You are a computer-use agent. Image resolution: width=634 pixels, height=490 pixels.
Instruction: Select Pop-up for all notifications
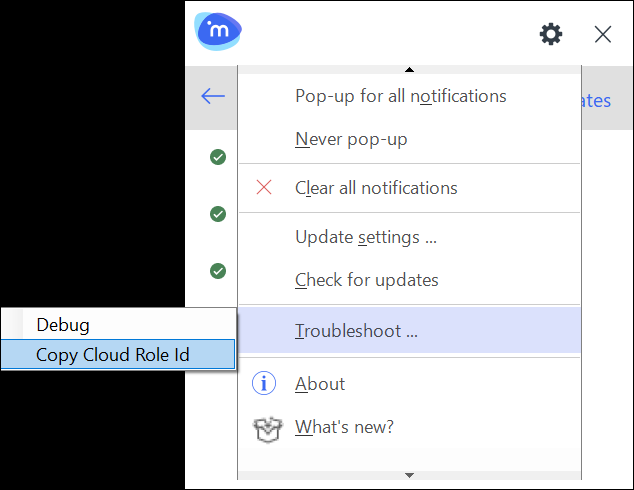pyautogui.click(x=400, y=97)
